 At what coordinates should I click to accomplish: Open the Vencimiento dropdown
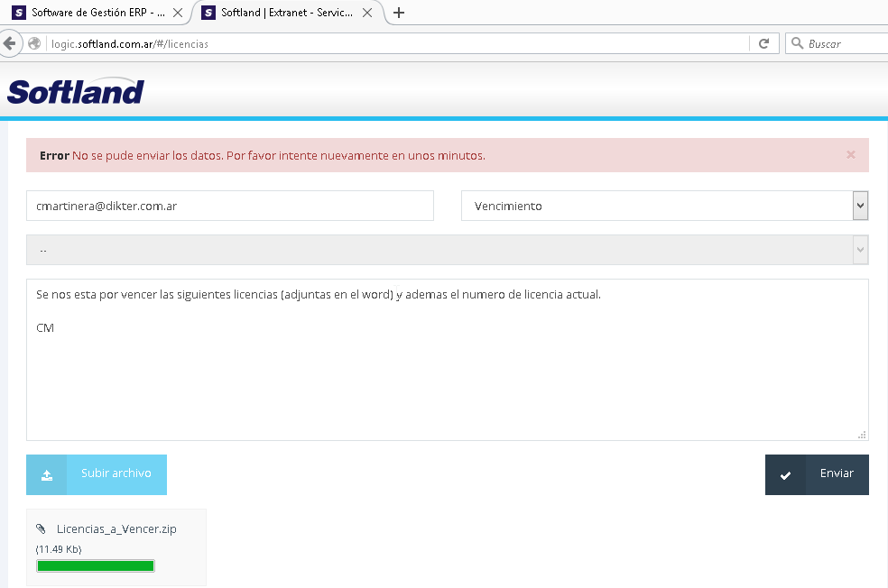click(x=663, y=206)
